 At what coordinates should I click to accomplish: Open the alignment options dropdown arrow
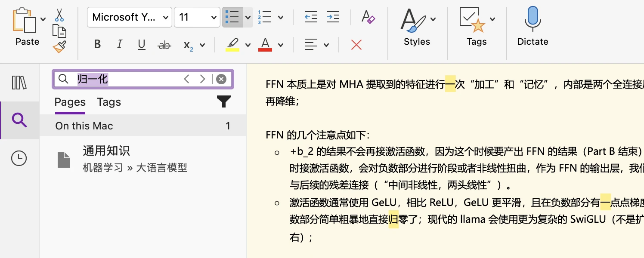[x=326, y=45]
